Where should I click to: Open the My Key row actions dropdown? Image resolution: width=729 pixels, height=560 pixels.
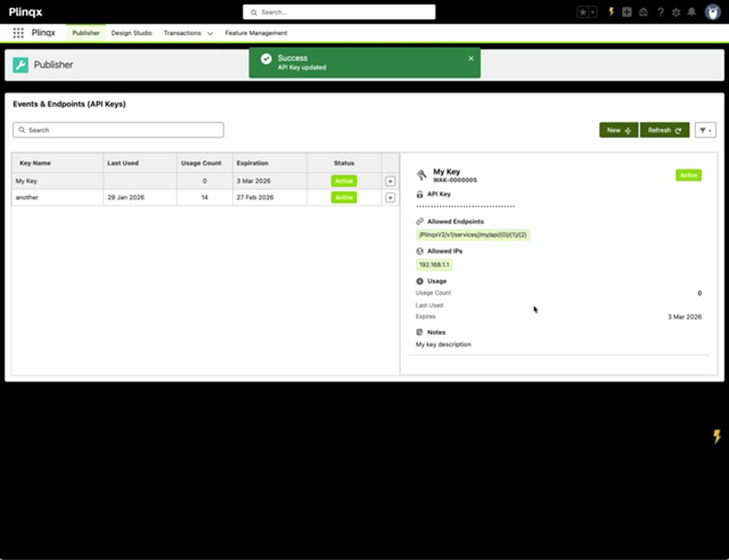(390, 181)
